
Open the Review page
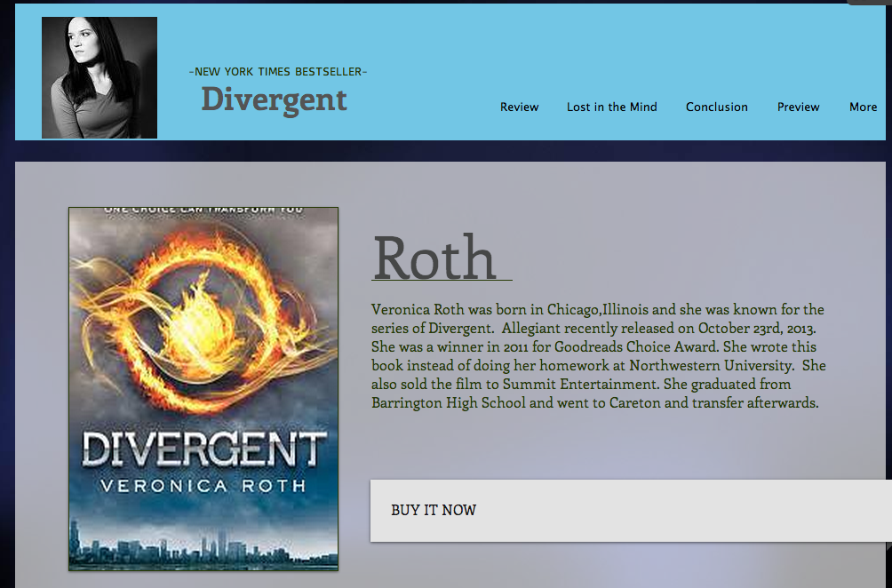519,107
